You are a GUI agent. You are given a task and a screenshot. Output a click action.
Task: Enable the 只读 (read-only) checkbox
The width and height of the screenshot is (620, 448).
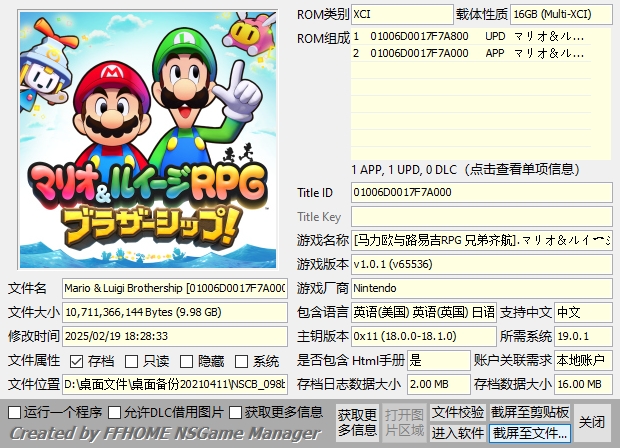pos(132,361)
